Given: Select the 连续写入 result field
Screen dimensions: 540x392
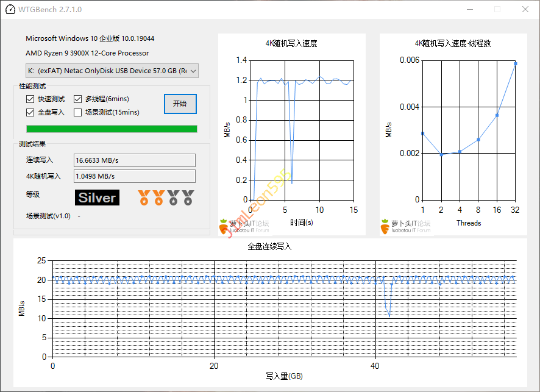Looking at the screenshot, I should pos(134,160).
